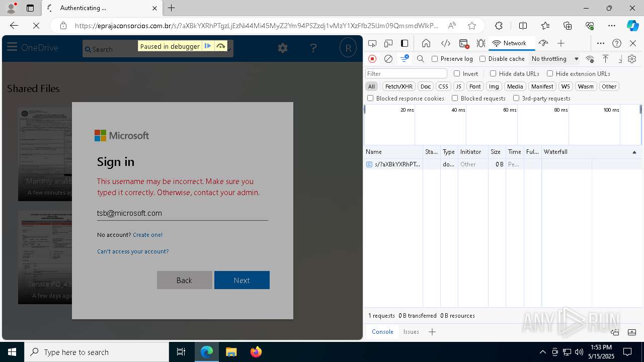Open Edge extensions puzzle icon
Screen dimensions: 644x362
pos(499,26)
